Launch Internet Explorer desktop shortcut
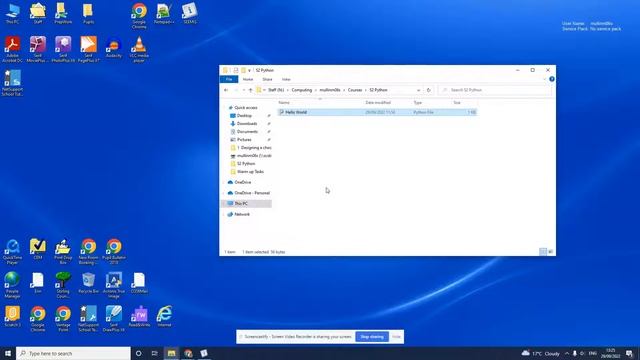This screenshot has width=640, height=360. click(x=164, y=316)
